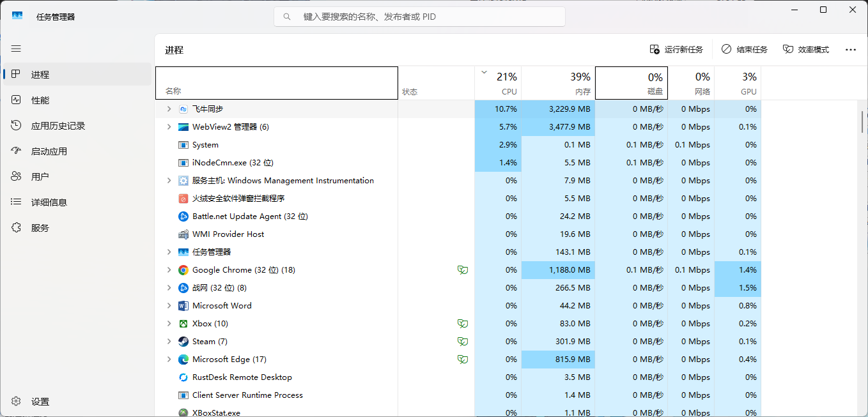Expand the Google Chrome process tree
Image resolution: width=868 pixels, height=417 pixels.
(x=169, y=270)
